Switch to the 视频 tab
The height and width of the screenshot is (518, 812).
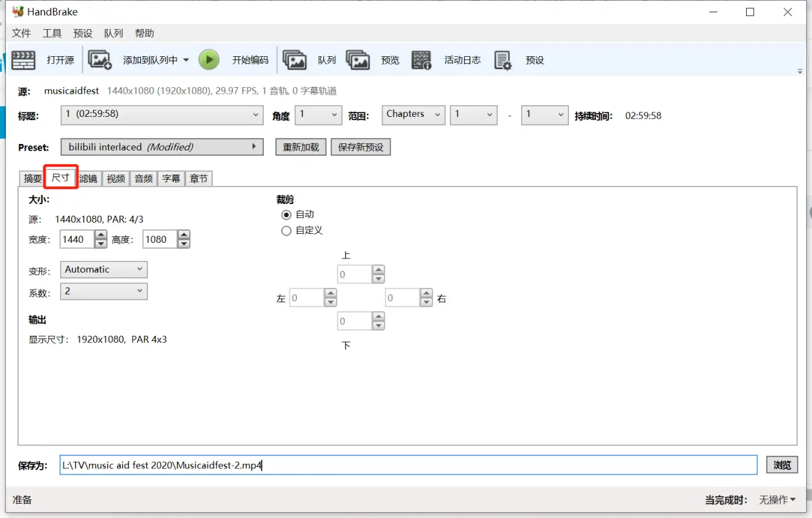[116, 179]
